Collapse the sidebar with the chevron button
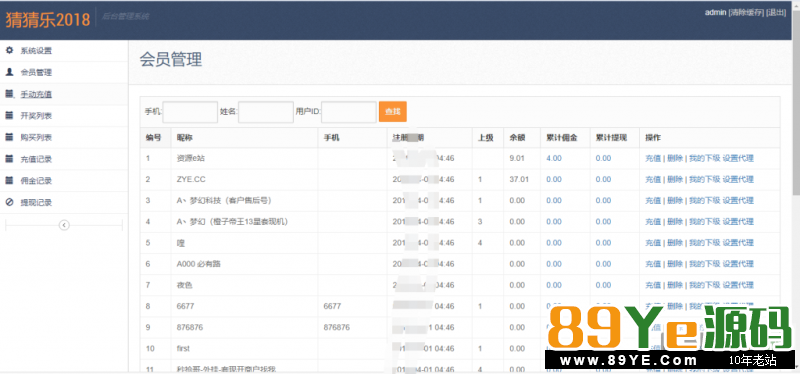The width and height of the screenshot is (800, 374). [x=64, y=225]
